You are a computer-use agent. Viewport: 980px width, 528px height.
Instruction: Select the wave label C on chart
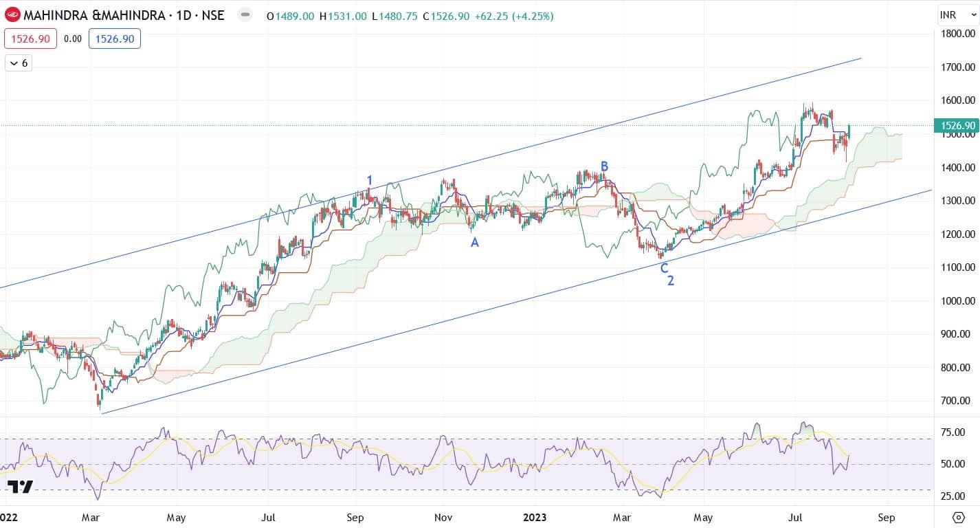[x=664, y=268]
